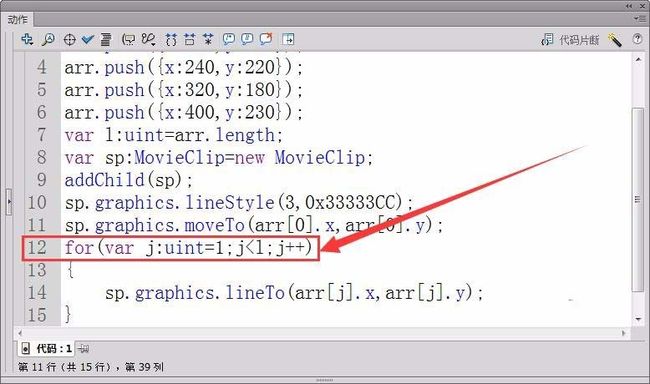Click line number 14 in gutter

click(37, 293)
